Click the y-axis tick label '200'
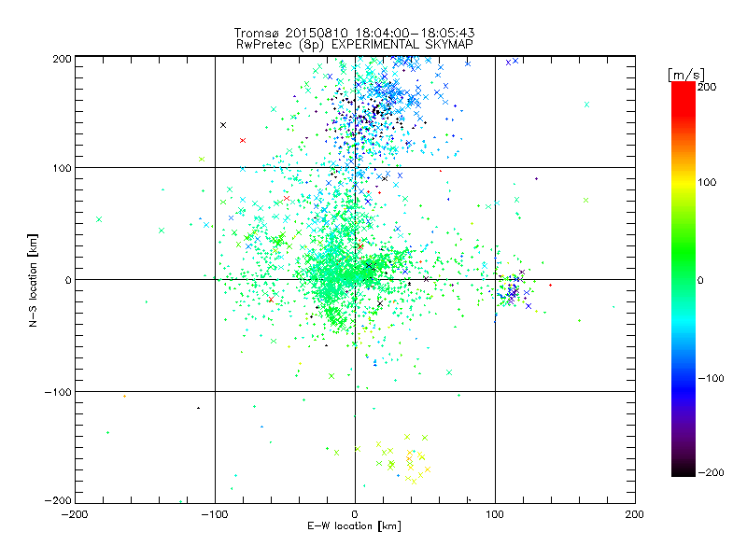The image size is (747, 560). coord(62,59)
